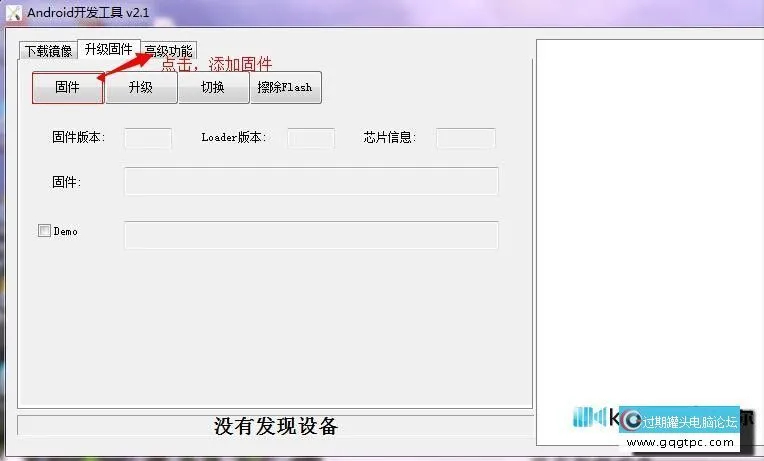
Task: Click the 固件版本 value field
Action: coord(148,138)
